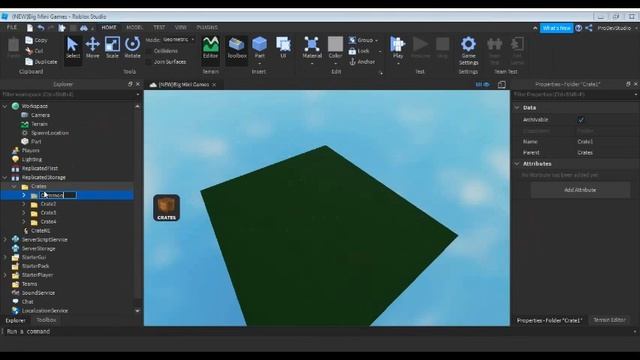Select SoundService in Explorer

(x=38, y=293)
